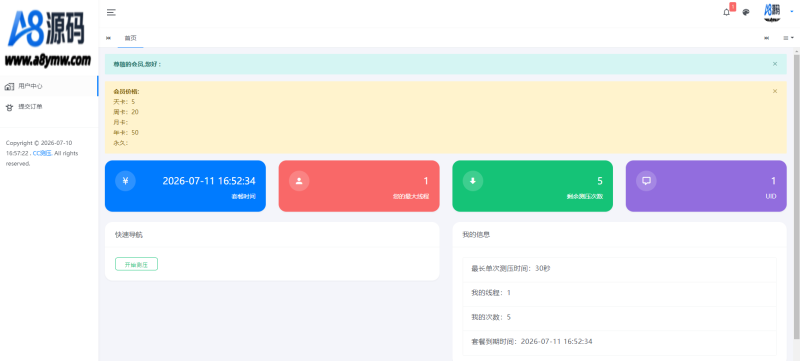This screenshot has height=361, width=800.
Task: Select the 套餐到期时间 row
Action: (x=619, y=342)
